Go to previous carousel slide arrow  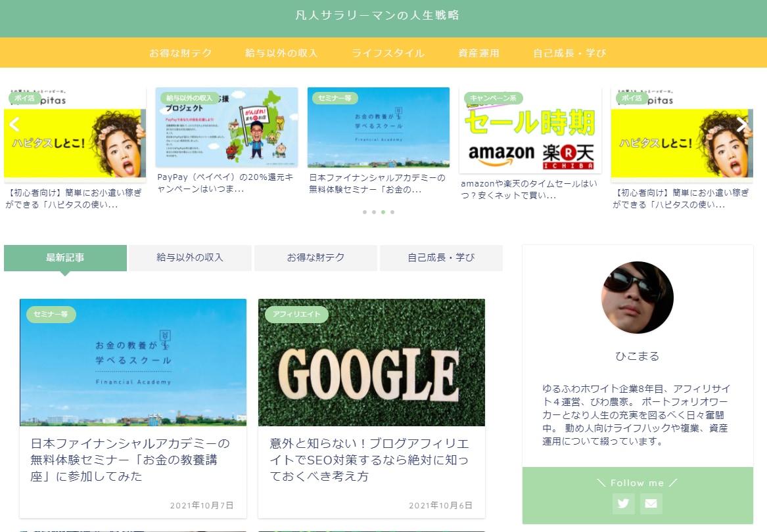click(14, 125)
